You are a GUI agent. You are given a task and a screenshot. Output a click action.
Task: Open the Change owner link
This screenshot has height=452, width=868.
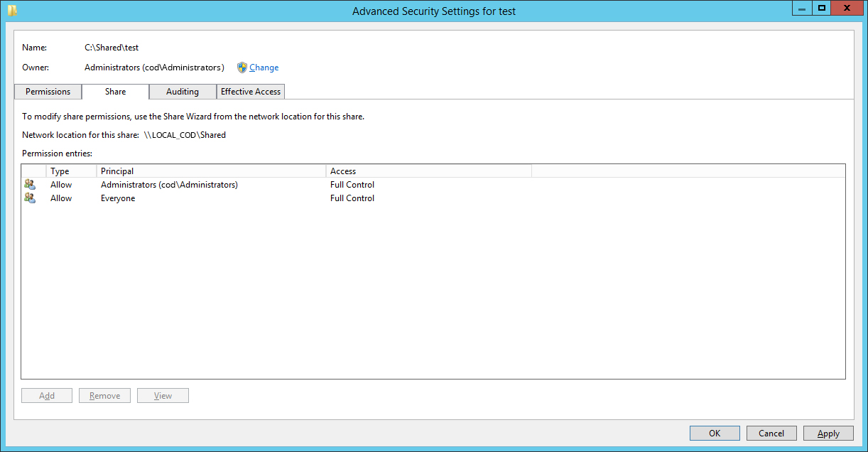264,68
